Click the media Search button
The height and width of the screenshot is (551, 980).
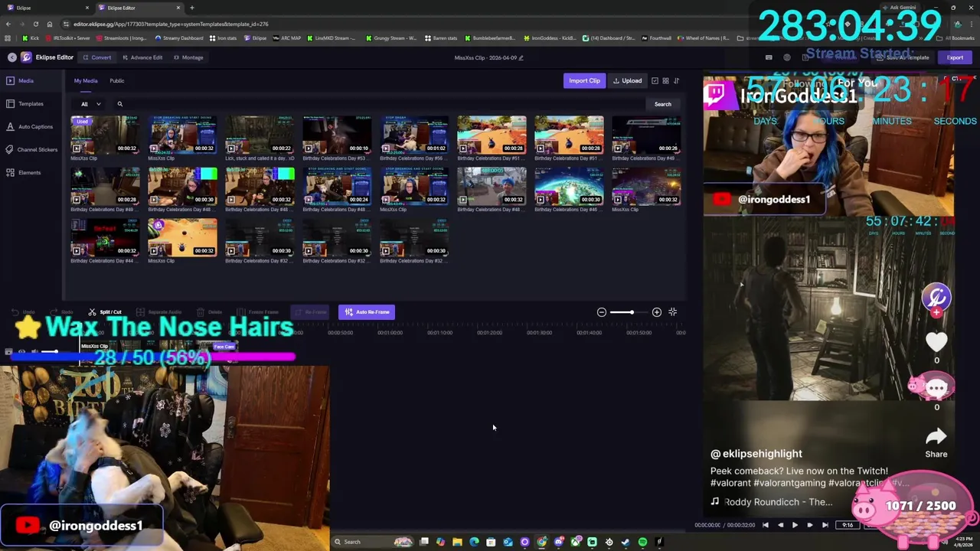pyautogui.click(x=663, y=104)
